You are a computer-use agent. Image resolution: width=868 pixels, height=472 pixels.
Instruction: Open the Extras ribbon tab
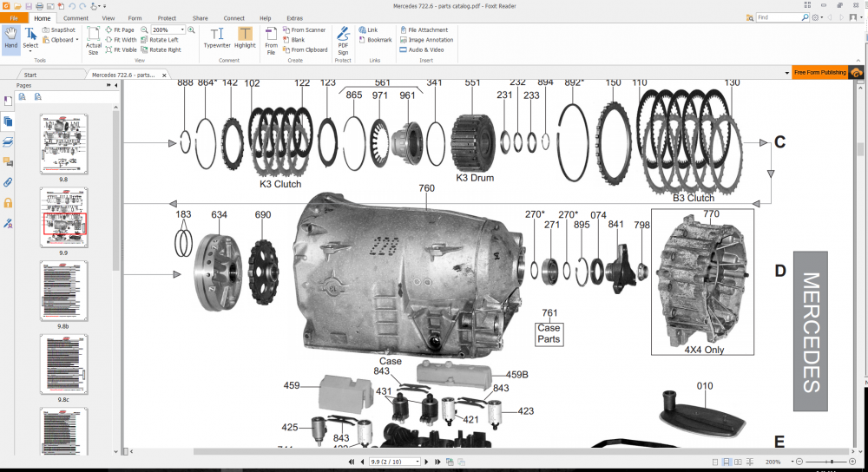(294, 18)
